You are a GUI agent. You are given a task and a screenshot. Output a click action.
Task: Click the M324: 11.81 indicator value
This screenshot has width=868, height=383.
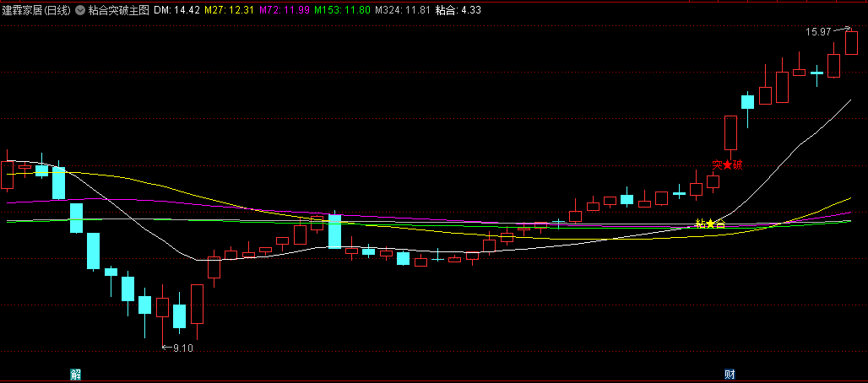coord(403,10)
